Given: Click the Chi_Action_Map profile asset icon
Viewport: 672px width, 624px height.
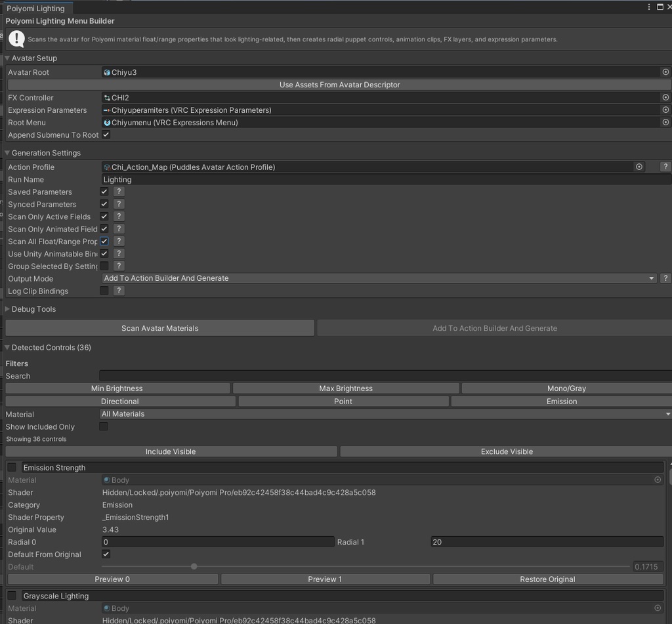Looking at the screenshot, I should coord(107,167).
